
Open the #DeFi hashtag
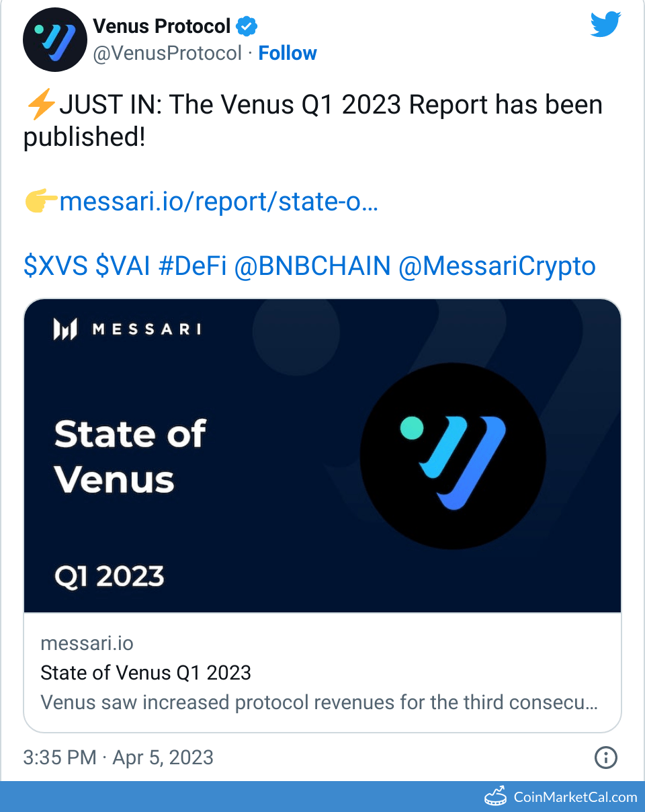193,266
